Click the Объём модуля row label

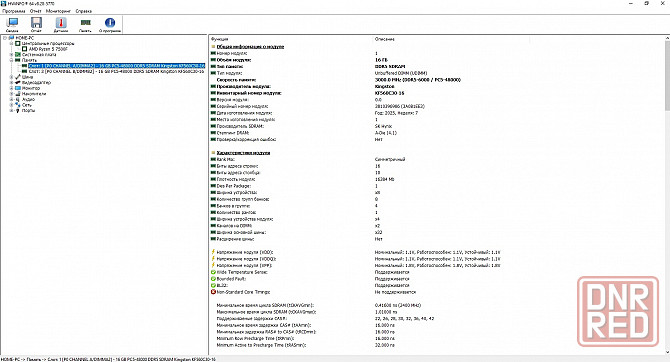click(234, 60)
